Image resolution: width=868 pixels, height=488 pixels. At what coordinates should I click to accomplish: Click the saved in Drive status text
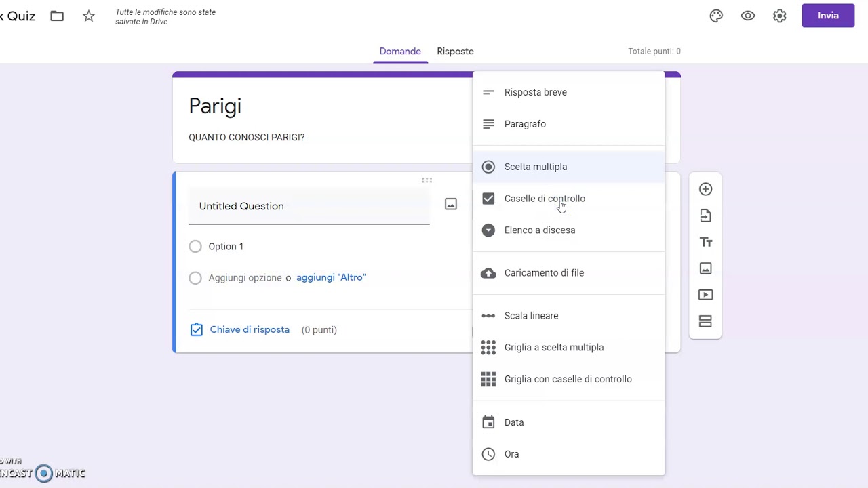pyautogui.click(x=165, y=17)
